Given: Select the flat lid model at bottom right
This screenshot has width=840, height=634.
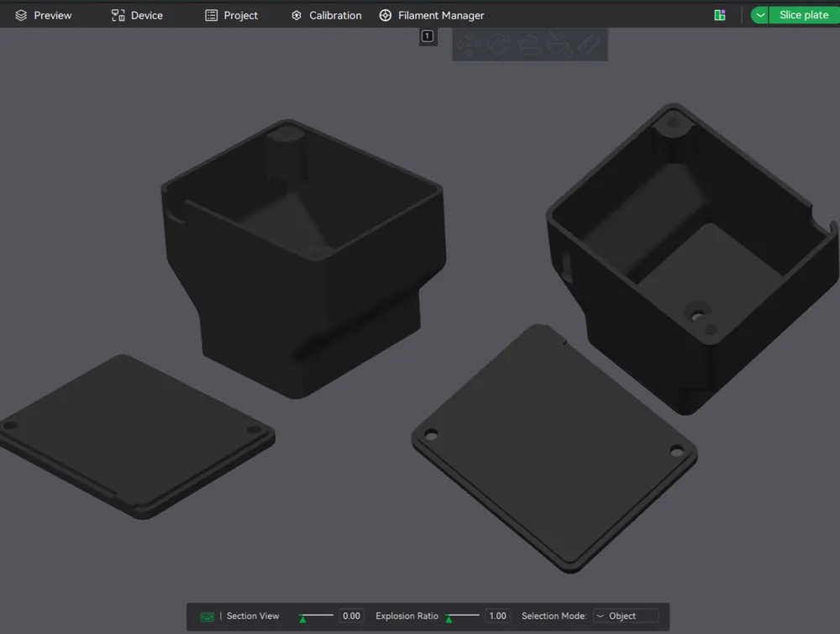Looking at the screenshot, I should [x=554, y=448].
